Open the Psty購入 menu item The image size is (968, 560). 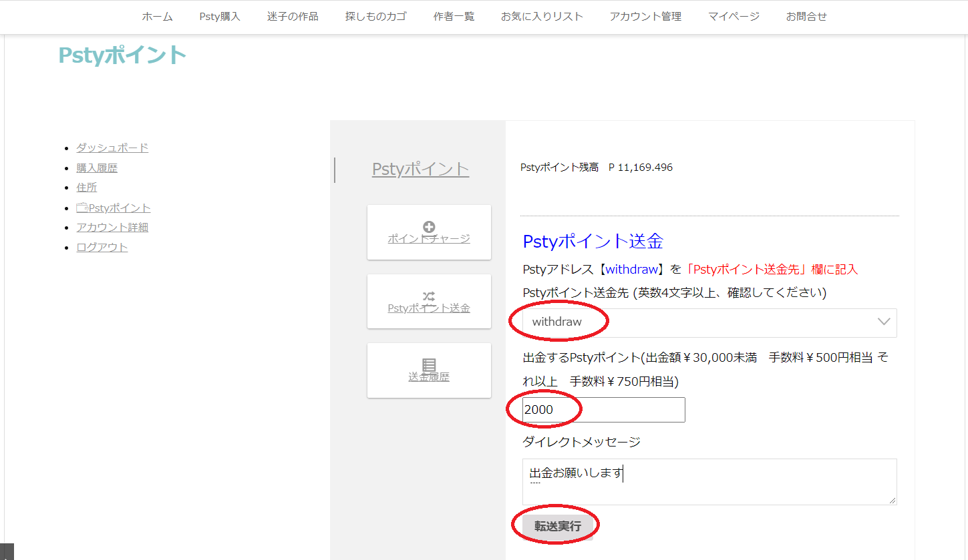[220, 17]
